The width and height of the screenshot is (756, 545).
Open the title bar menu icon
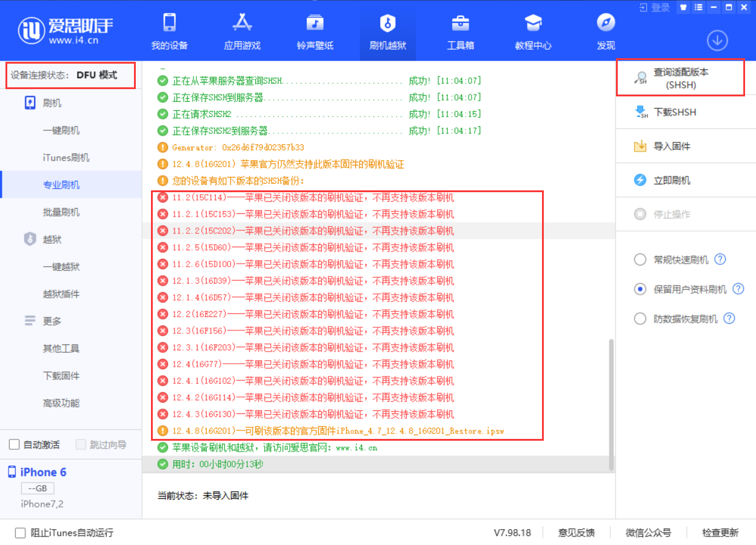tap(698, 7)
